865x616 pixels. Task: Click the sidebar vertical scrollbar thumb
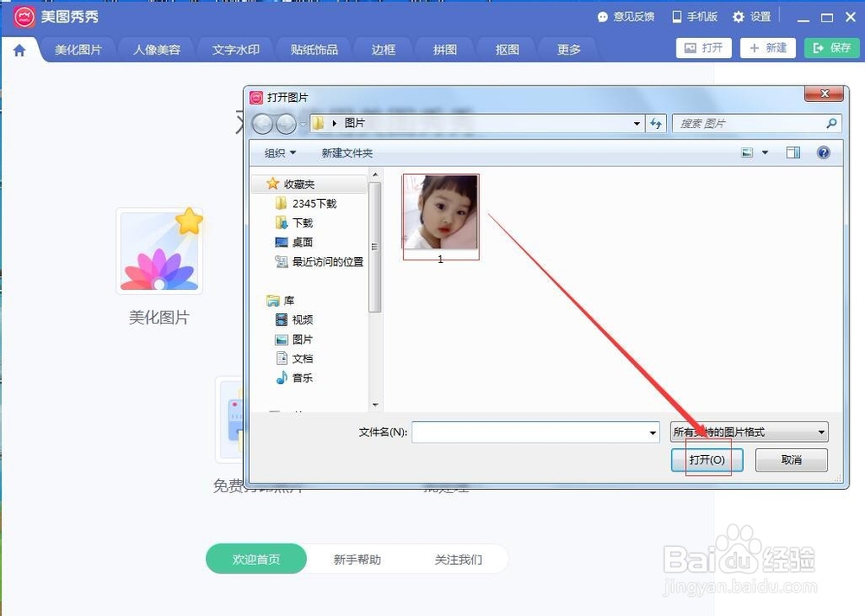coord(375,247)
